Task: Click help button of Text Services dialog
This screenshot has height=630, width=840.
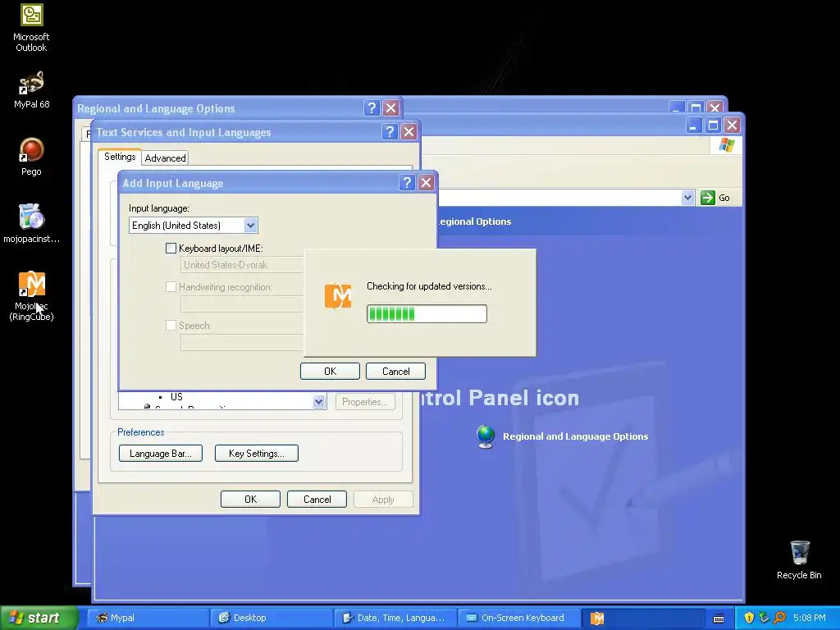Action: pos(390,132)
